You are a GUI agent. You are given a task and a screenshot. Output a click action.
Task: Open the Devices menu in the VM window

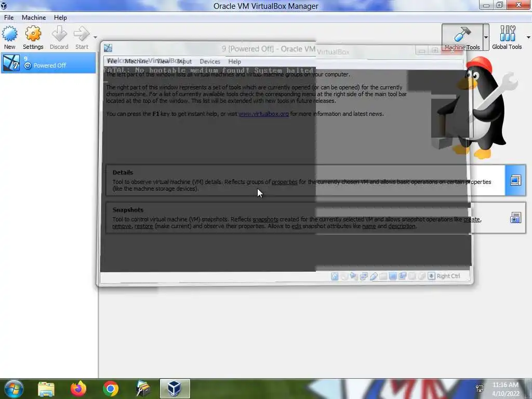(210, 61)
